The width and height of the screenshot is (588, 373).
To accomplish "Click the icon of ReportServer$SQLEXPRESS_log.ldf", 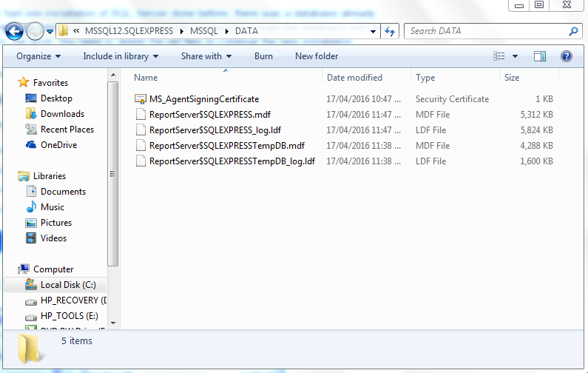I will coord(141,130).
